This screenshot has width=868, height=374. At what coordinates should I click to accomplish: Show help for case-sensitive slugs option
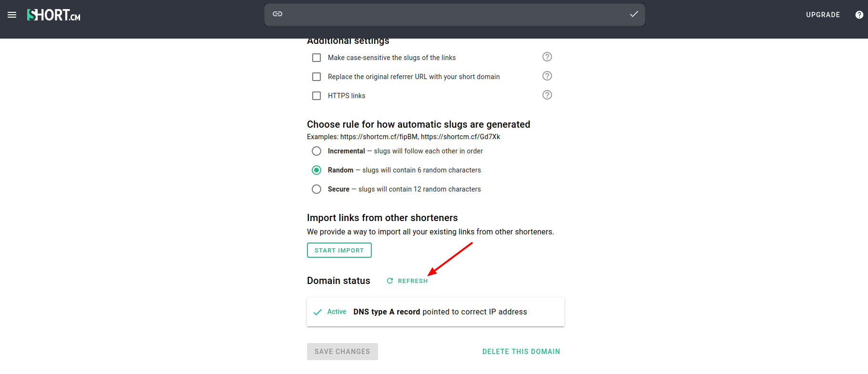coord(547,57)
